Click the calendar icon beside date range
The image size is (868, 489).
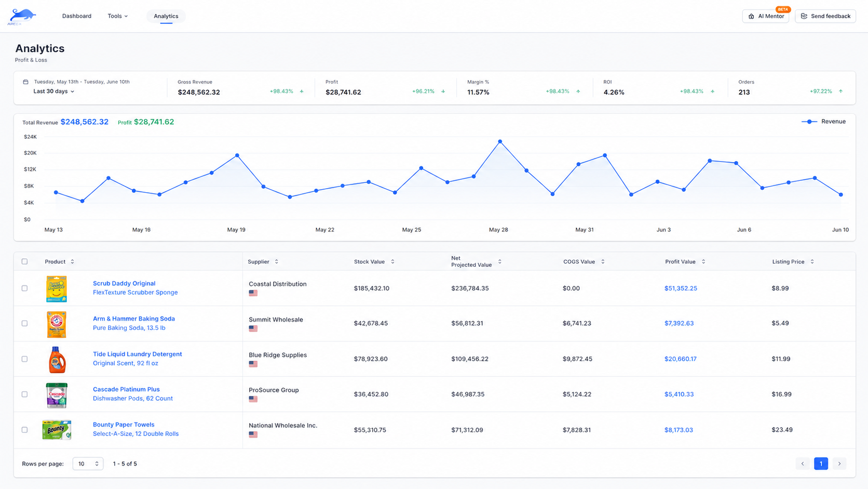point(25,82)
